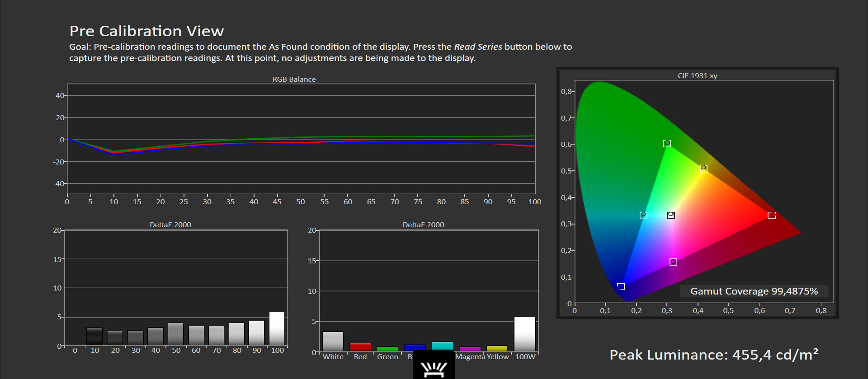Select the grayscale DeltaE bar at 40
The height and width of the screenshot is (379, 868).
tap(156, 337)
